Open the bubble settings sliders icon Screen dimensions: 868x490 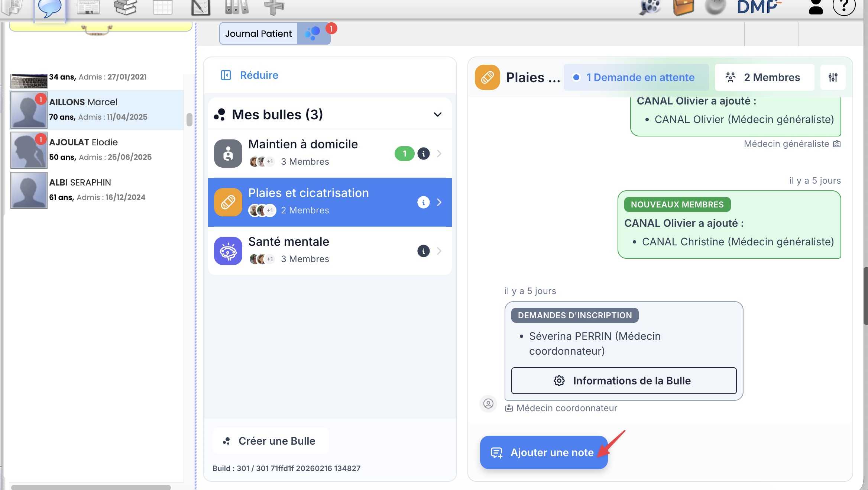(x=833, y=77)
